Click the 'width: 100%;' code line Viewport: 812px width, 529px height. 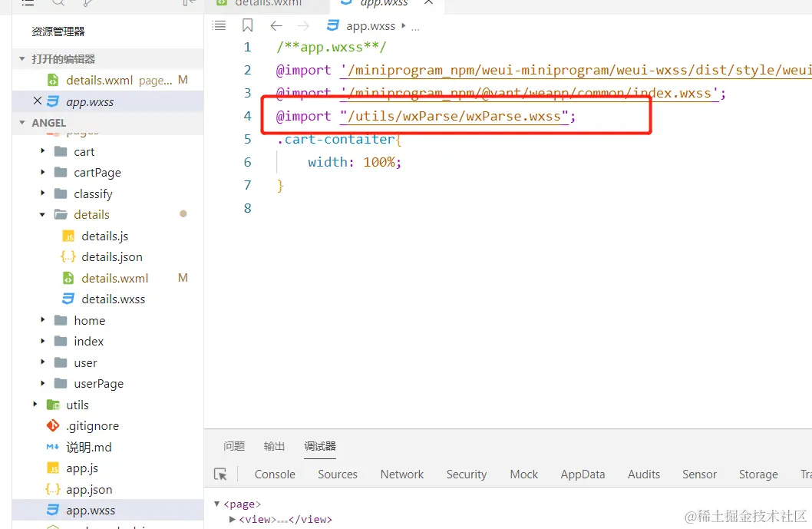(x=355, y=162)
